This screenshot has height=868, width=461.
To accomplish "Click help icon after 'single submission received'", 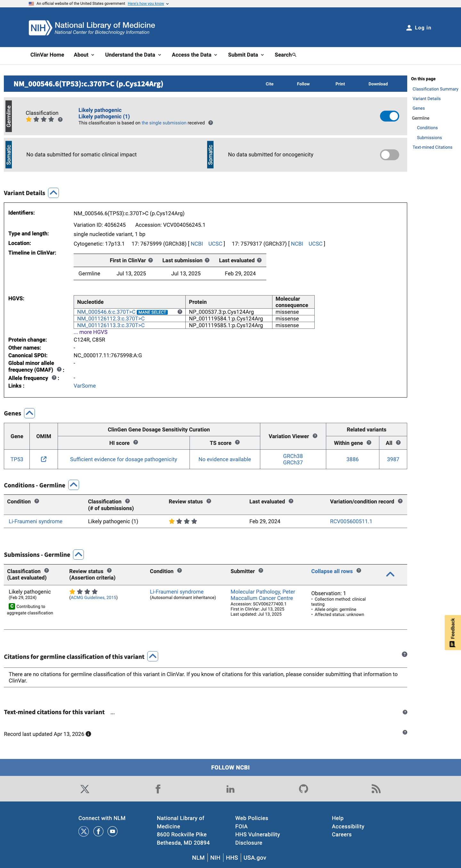I will [x=210, y=123].
